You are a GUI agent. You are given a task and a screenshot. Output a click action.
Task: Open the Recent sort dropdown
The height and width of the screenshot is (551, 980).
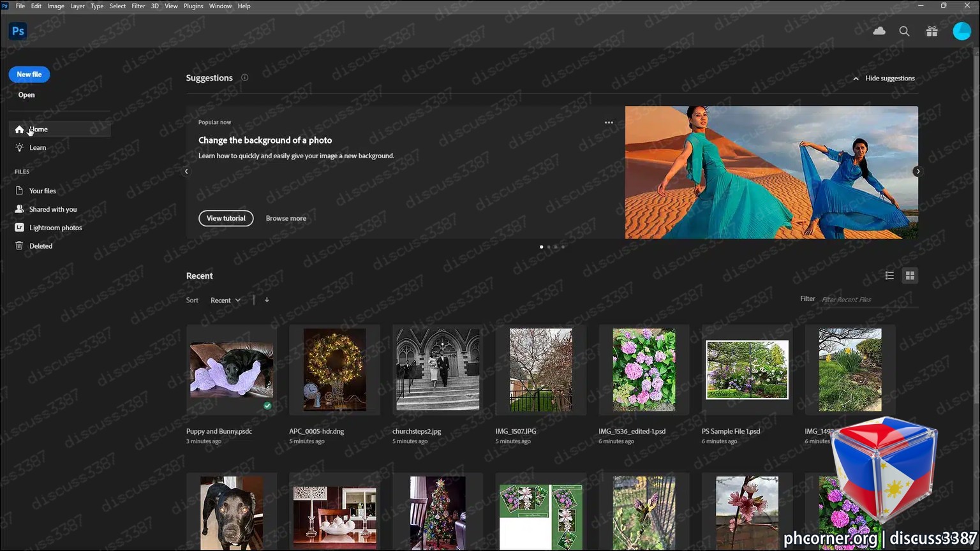click(x=225, y=300)
